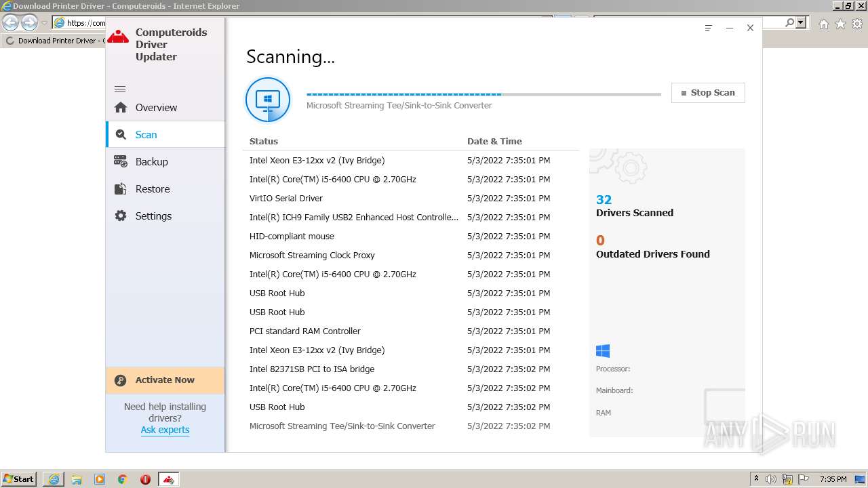Collapse sidebar with hamburger icon

pos(120,89)
